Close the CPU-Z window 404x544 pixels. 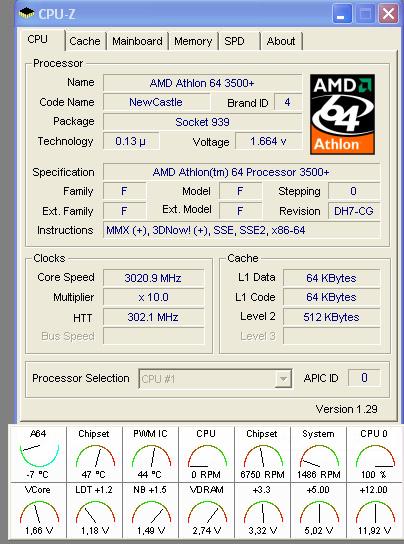click(388, 14)
